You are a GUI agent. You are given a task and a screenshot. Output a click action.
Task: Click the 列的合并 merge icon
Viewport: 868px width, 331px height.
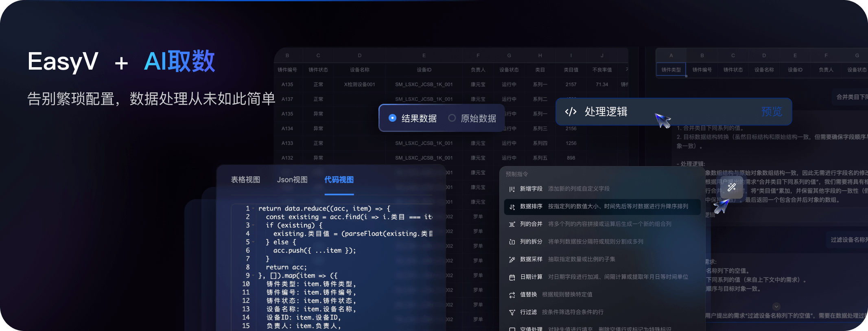coord(512,224)
